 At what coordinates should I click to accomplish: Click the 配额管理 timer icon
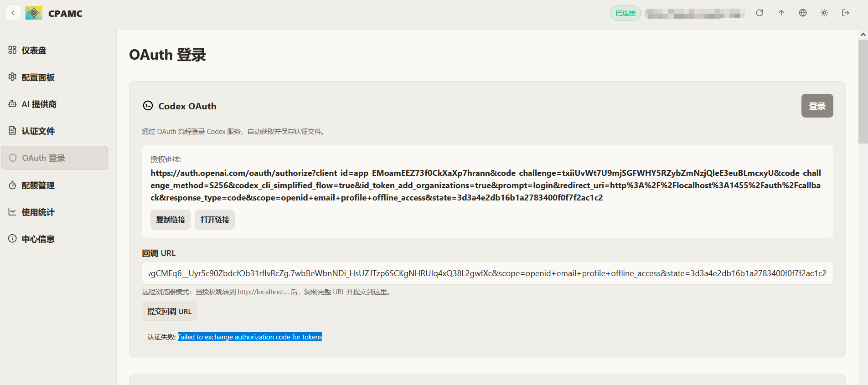coord(12,185)
